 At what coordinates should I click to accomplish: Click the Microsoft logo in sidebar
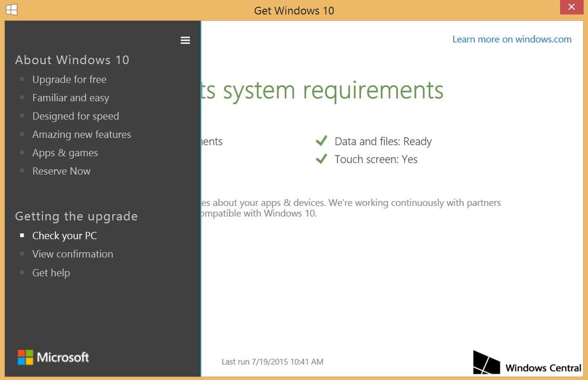tap(53, 357)
